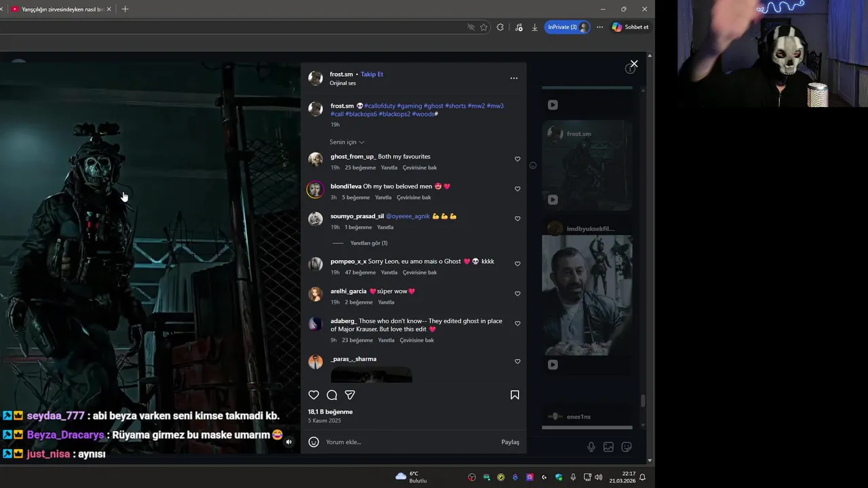The image size is (868, 488).
Task: Click the 'Yorum ekle...' comment field
Action: [410, 442]
